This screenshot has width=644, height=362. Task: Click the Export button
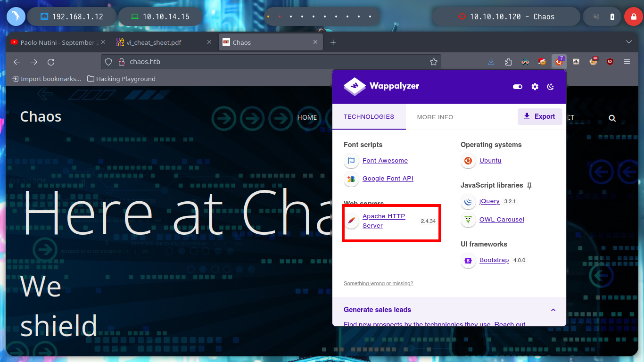coord(540,116)
